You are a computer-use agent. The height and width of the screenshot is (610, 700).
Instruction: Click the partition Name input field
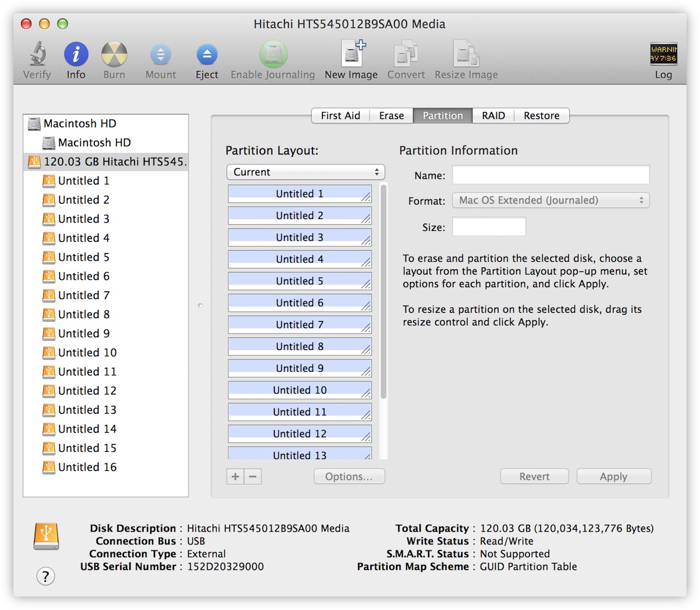pos(551,175)
